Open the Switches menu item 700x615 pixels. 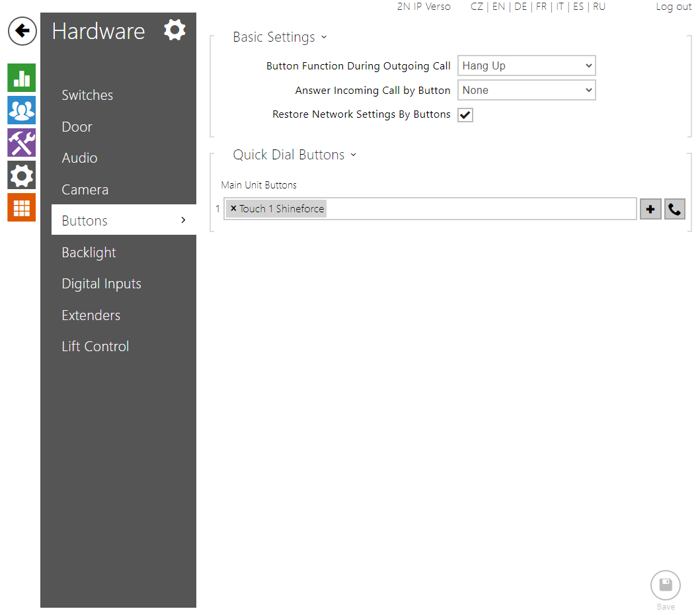click(87, 95)
